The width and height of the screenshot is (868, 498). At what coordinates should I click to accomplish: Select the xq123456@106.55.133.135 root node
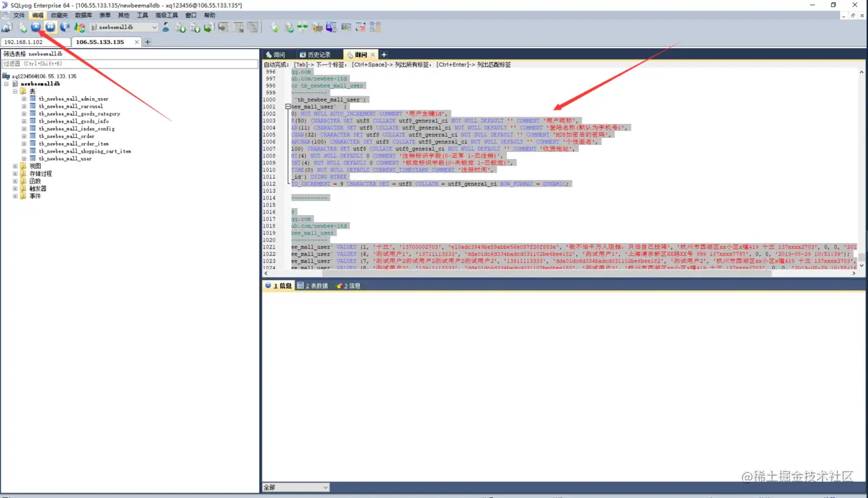44,76
